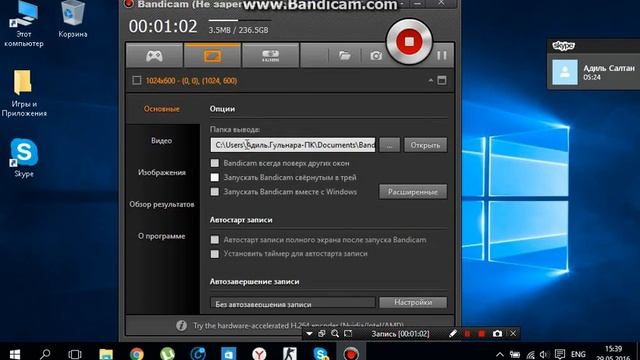This screenshot has height=360, width=640.
Task: Open the Основные settings tab
Action: tap(162, 109)
